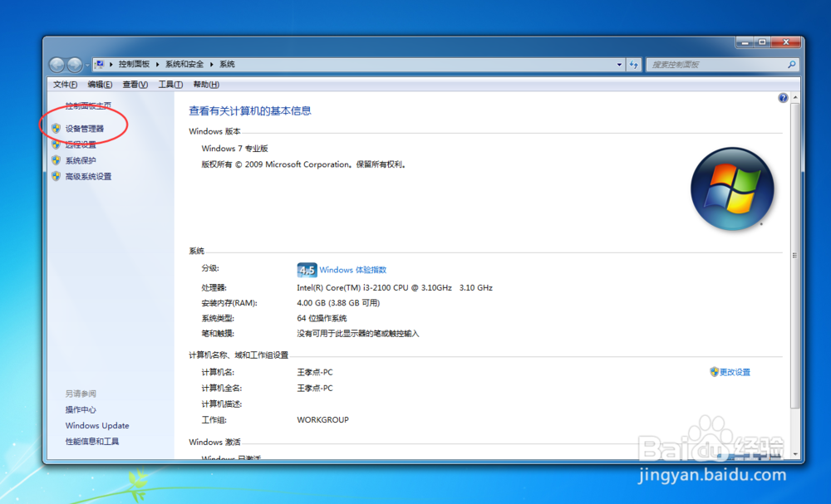The height and width of the screenshot is (504, 831).
Task: Maximize the System window
Action: (x=762, y=42)
